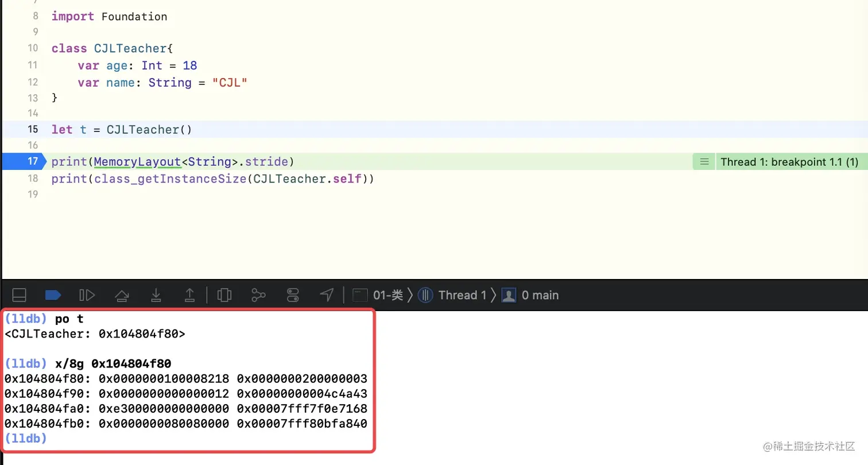Open Environment Overrides

click(x=293, y=295)
